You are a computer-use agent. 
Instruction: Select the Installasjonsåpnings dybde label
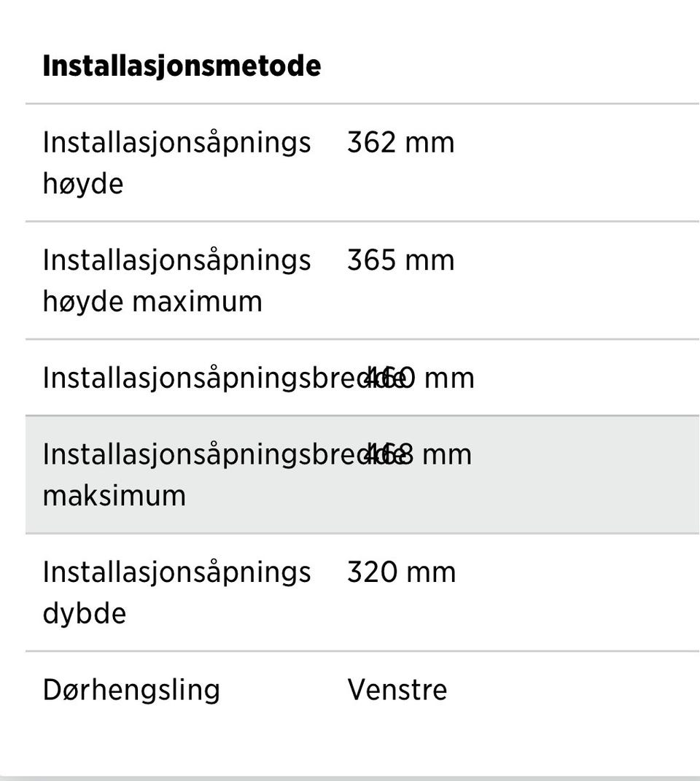tap(177, 592)
